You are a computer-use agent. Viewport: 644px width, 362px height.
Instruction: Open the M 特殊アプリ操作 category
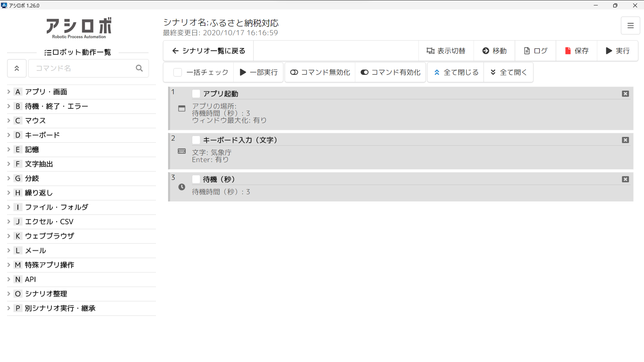pos(81,265)
